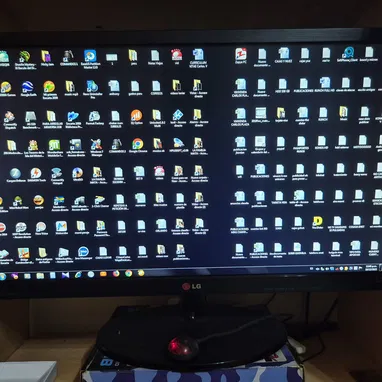382x382 pixels.
Task: Open the orange IQ Option icon
Action: pos(136,117)
